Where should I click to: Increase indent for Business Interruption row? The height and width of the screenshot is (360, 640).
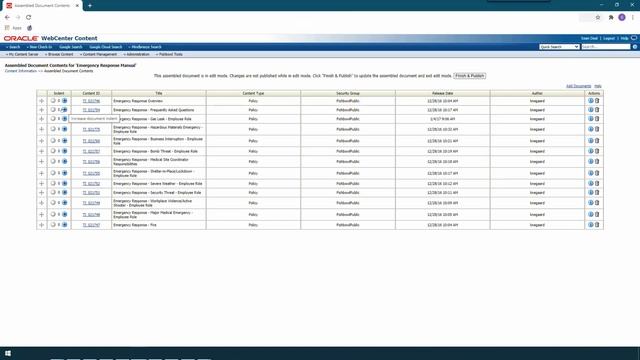tap(64, 141)
